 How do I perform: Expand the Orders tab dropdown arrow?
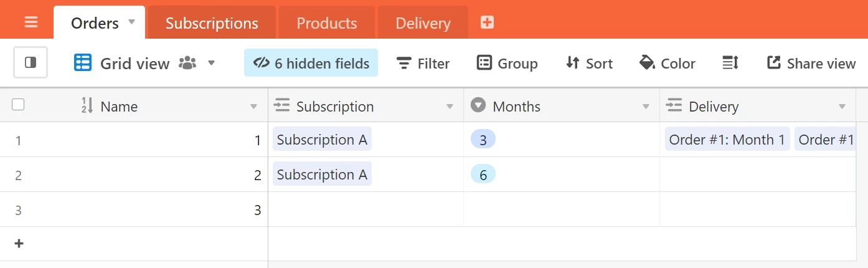[x=131, y=22]
